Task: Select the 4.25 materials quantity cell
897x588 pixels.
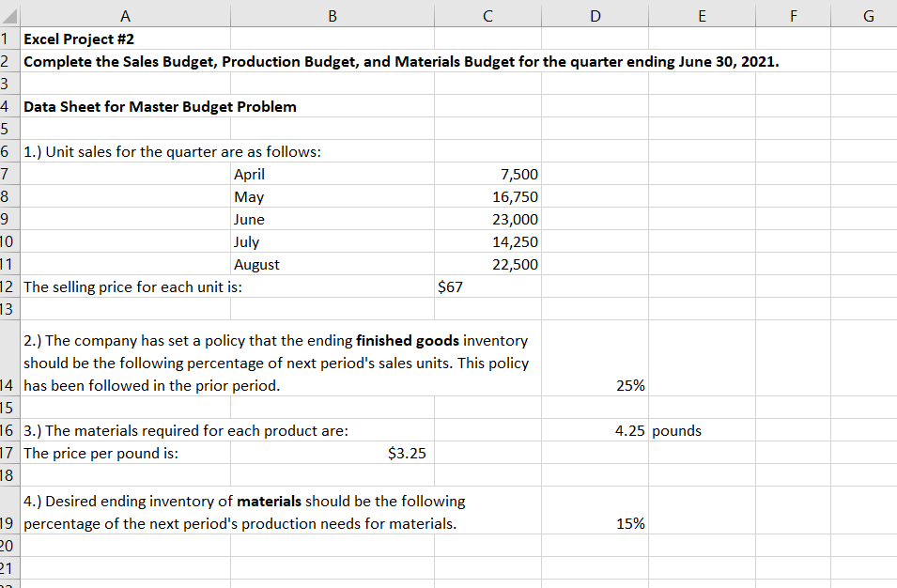Action: click(x=595, y=430)
